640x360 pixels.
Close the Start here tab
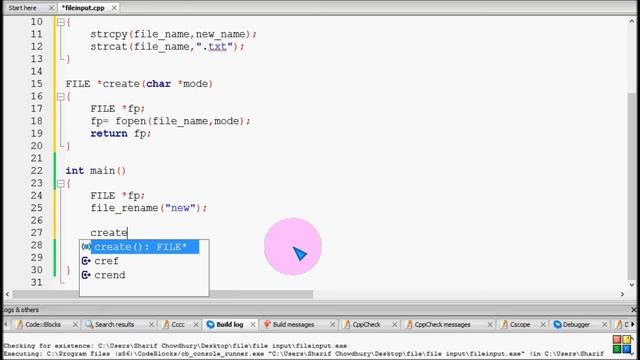click(51, 8)
